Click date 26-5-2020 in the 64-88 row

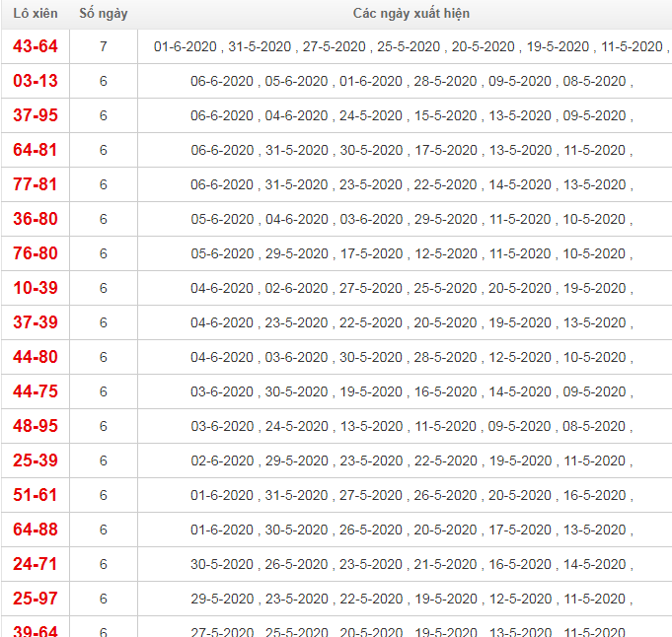tap(371, 530)
